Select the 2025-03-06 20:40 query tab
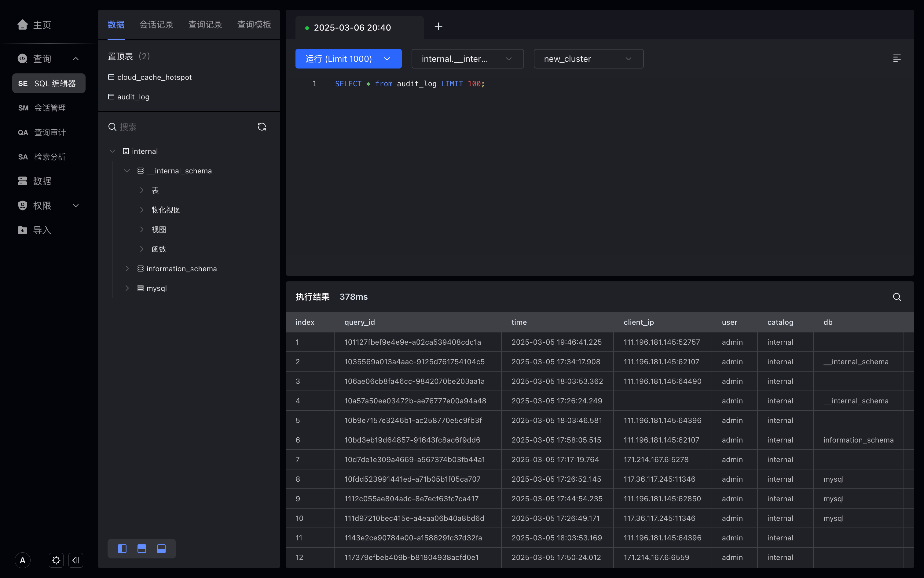 click(x=359, y=28)
